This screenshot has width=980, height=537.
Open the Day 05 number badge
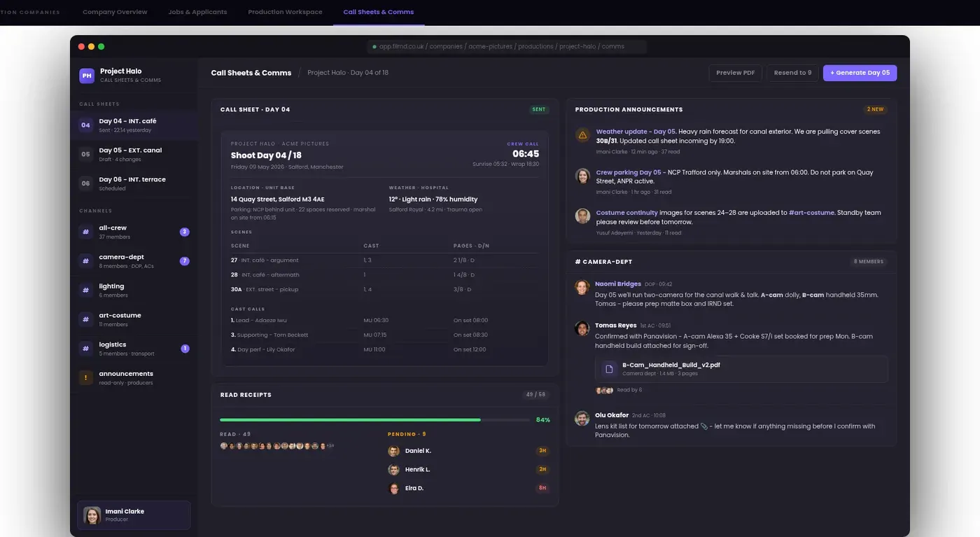click(x=85, y=155)
